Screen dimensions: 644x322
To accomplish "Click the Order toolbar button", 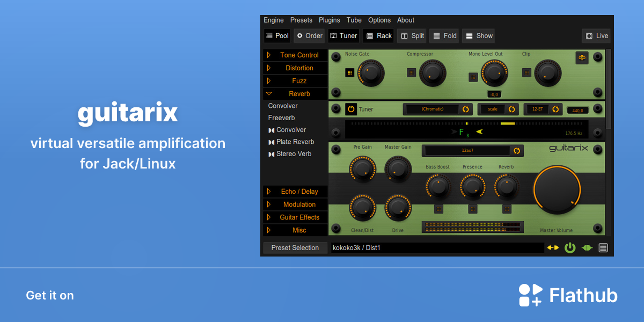I will tap(310, 36).
